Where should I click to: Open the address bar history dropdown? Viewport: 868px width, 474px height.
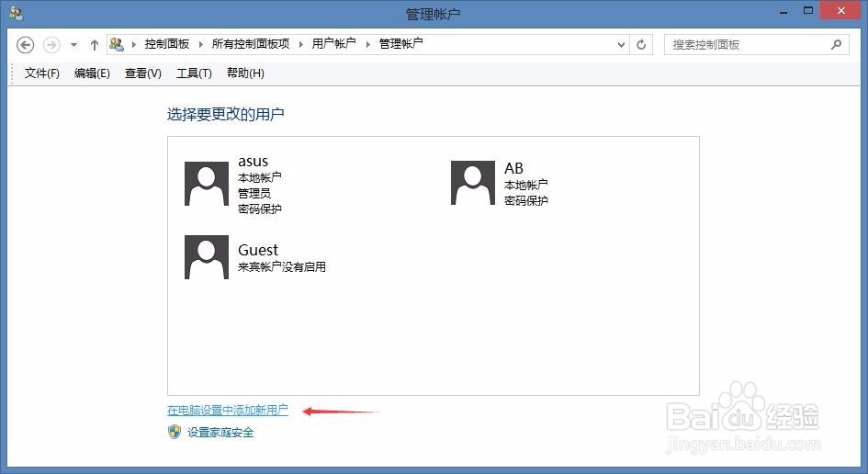[621, 45]
